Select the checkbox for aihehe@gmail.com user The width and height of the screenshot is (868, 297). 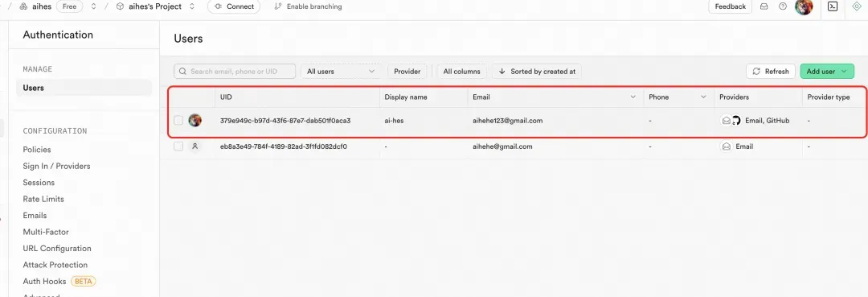click(178, 146)
